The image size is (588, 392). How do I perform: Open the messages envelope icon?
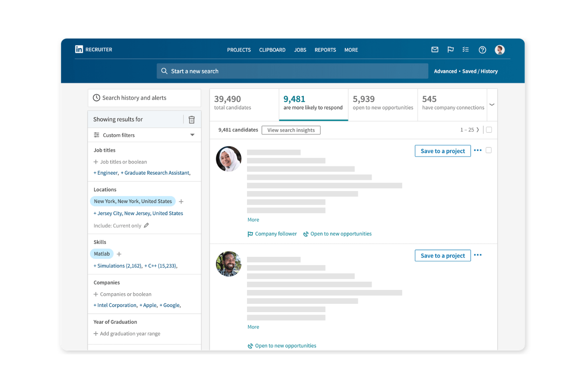point(435,50)
